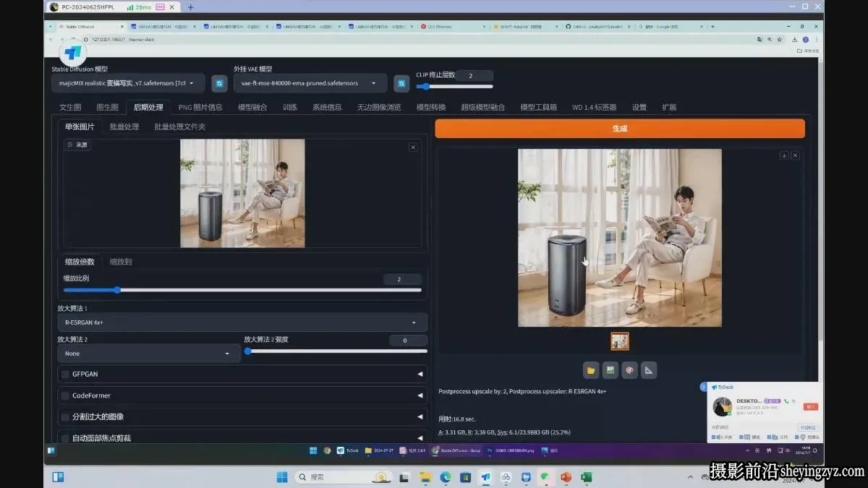Open Microsoft Edge in the bottom taskbar
Image resolution: width=868 pixels, height=488 pixels.
[446, 477]
